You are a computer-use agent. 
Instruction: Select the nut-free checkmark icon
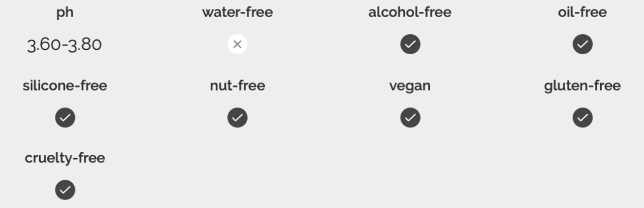pos(237,118)
